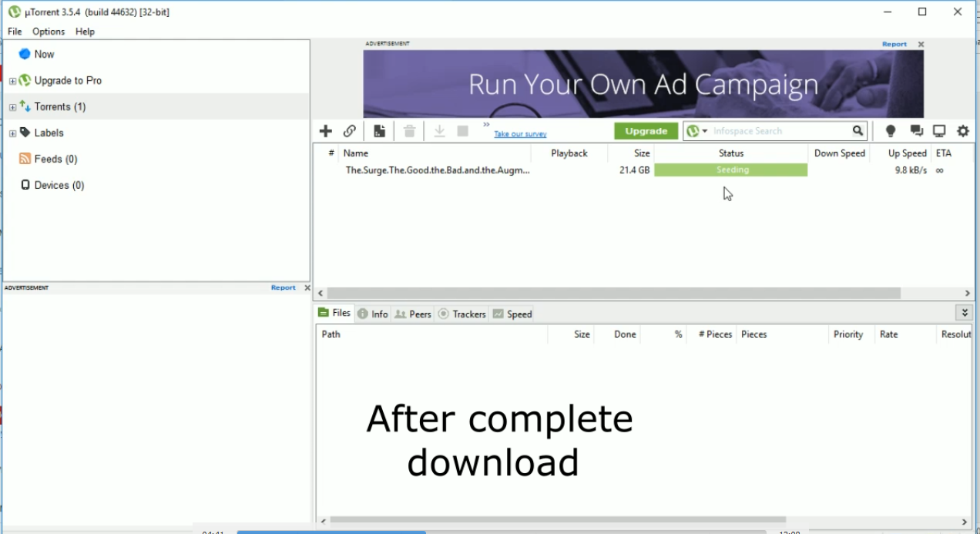980x534 pixels.
Task: Click the Add Torrent plus icon
Action: tap(326, 131)
